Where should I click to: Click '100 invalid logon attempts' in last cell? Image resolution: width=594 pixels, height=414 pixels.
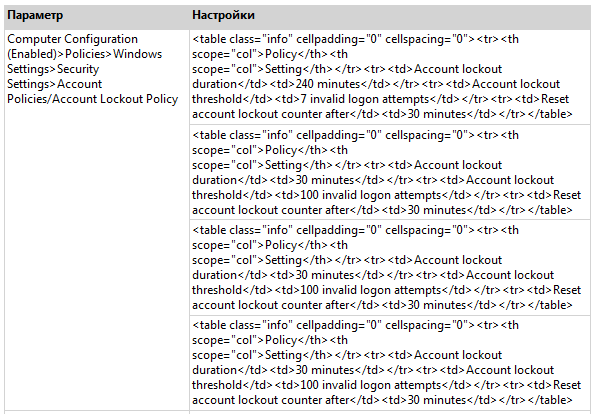(x=371, y=386)
